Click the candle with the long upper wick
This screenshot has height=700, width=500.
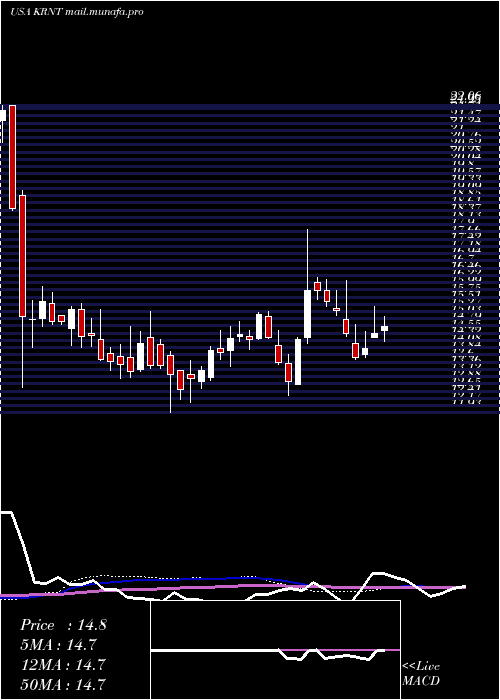coord(308,287)
